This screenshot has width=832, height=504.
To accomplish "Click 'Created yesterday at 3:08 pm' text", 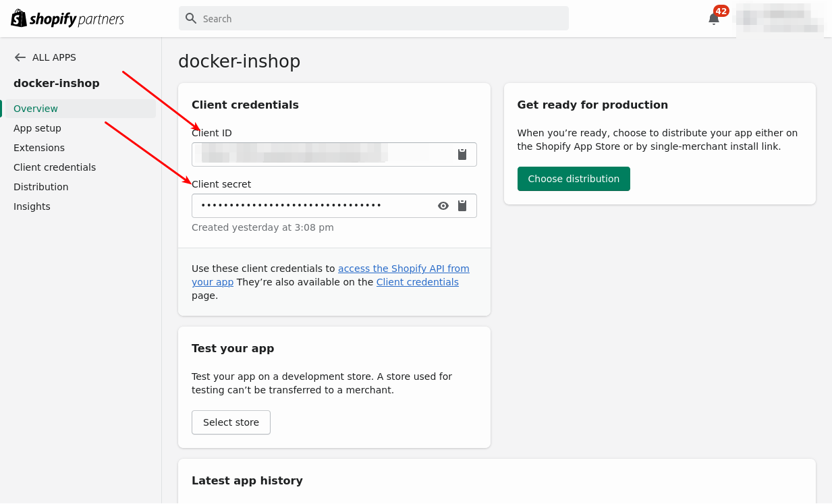I will (x=262, y=227).
